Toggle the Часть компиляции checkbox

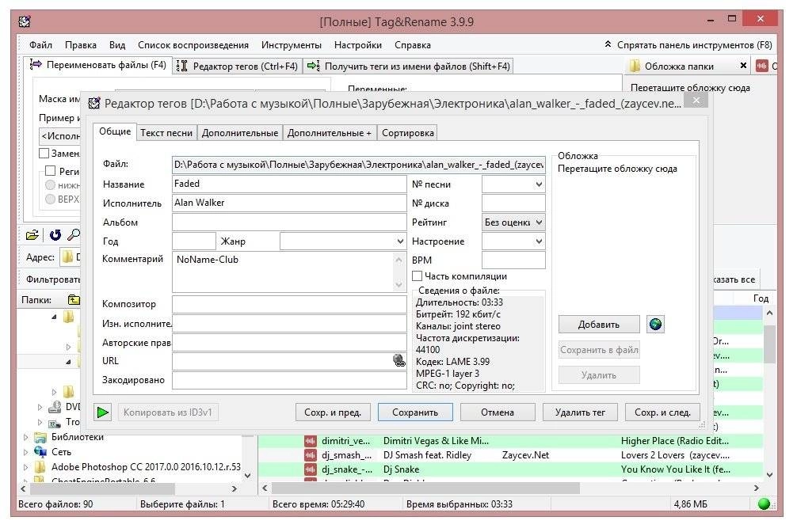pyautogui.click(x=417, y=276)
